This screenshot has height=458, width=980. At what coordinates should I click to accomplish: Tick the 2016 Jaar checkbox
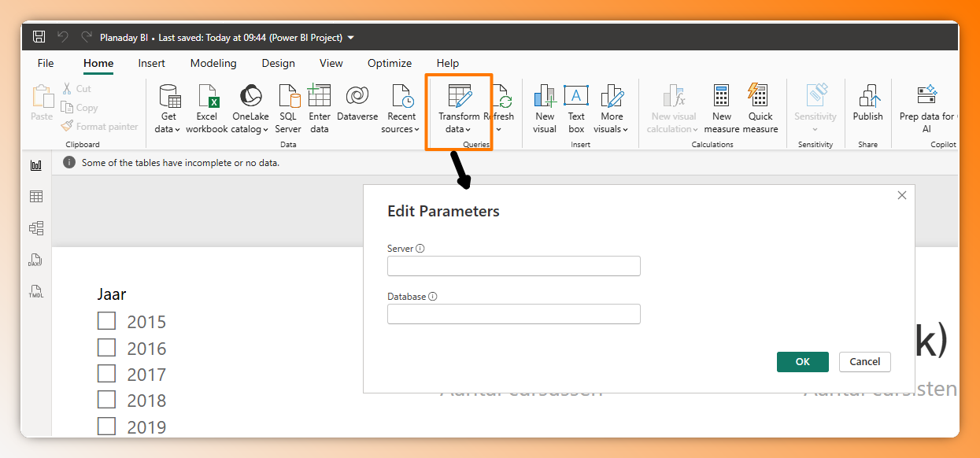(106, 347)
